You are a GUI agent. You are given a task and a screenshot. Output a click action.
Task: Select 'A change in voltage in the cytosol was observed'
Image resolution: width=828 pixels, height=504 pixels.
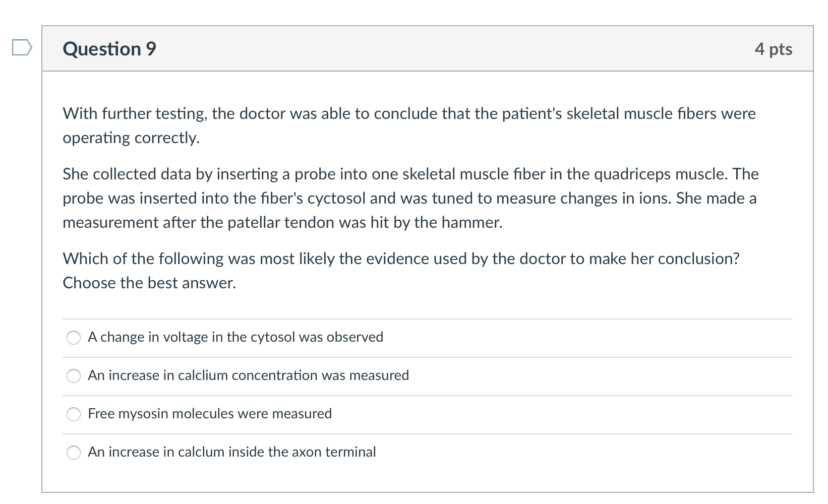(x=74, y=338)
